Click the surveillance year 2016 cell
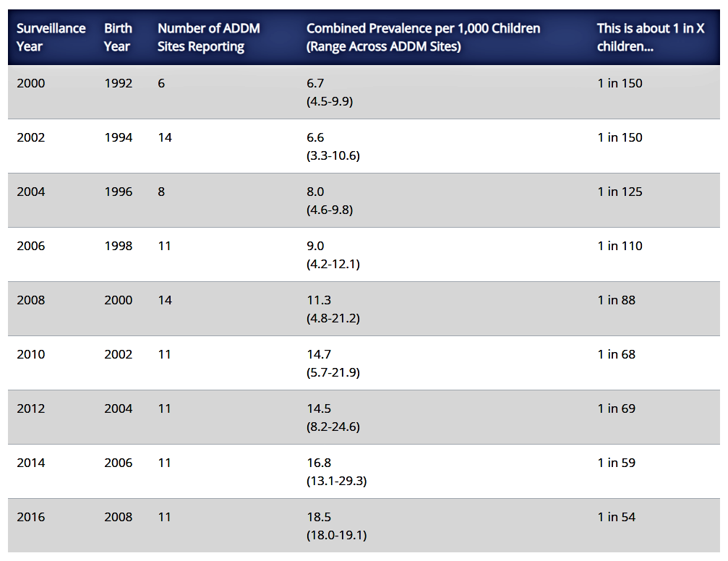The height and width of the screenshot is (561, 728). (x=30, y=517)
